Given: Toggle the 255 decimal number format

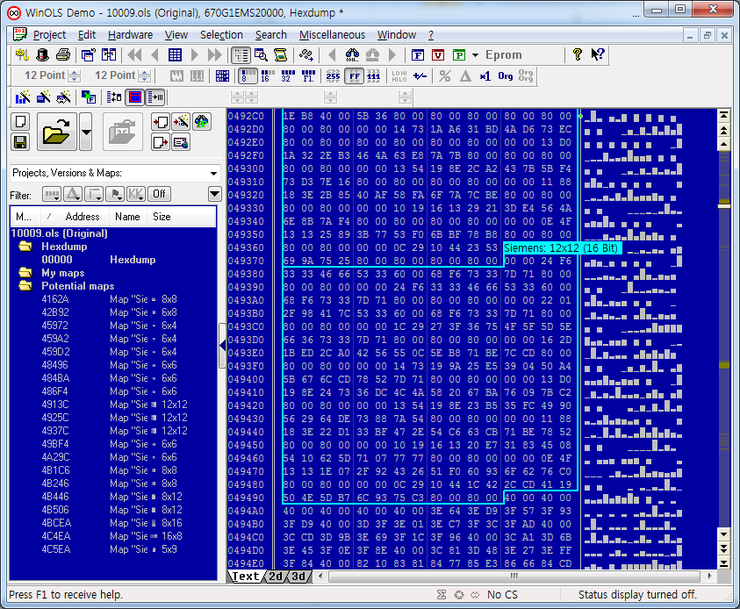Looking at the screenshot, I should (x=333, y=76).
